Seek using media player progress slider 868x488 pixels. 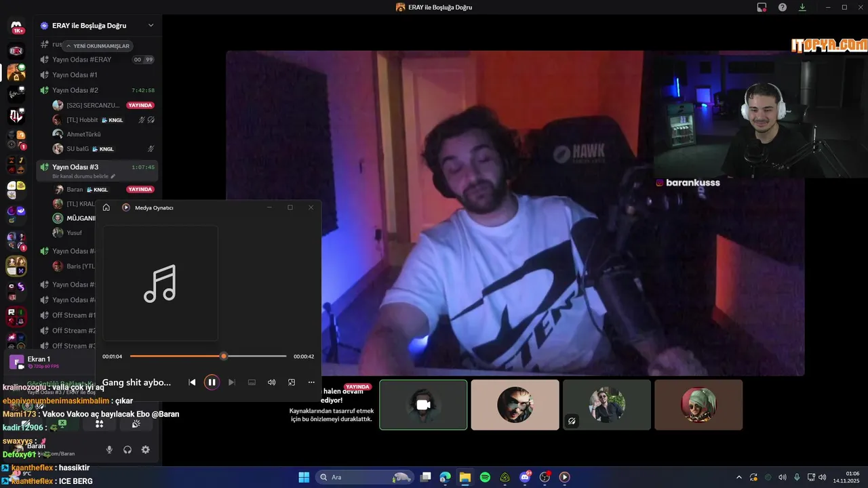tap(208, 356)
